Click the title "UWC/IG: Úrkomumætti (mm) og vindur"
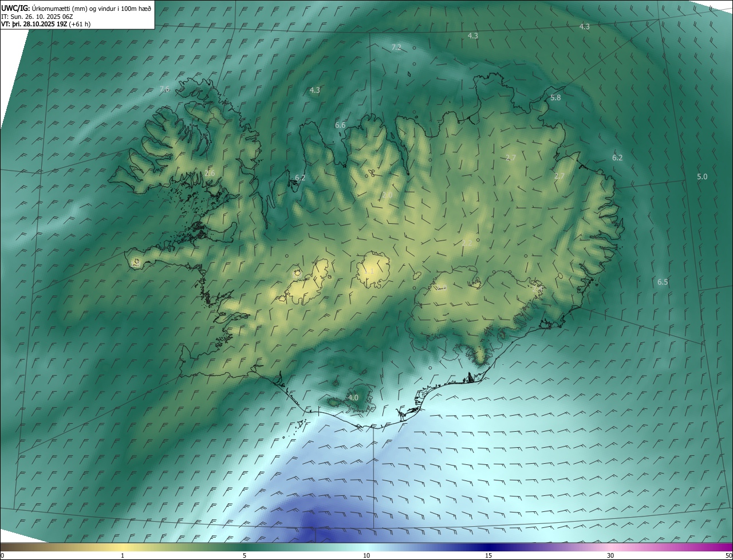Viewport: 733px width, 560px height. [76, 8]
